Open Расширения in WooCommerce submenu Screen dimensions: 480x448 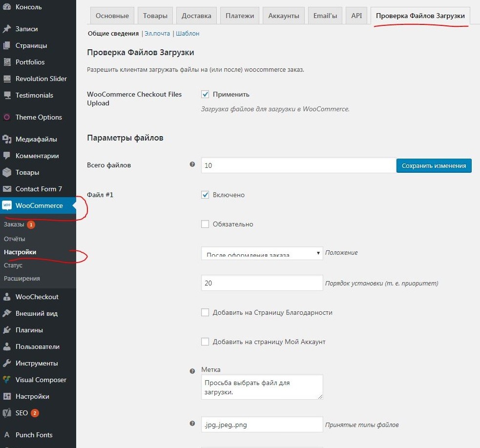(x=22, y=279)
